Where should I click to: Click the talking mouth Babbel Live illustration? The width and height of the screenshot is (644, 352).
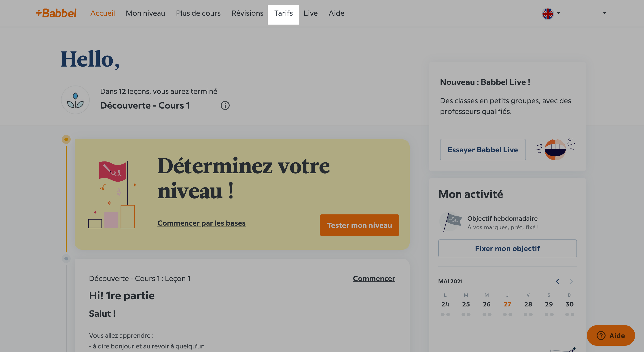(x=555, y=149)
